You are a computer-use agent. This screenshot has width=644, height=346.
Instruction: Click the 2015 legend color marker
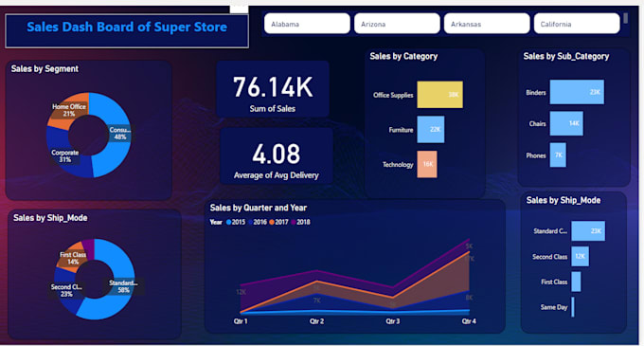tap(228, 223)
